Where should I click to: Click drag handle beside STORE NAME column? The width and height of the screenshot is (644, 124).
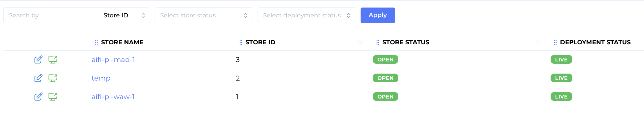pyautogui.click(x=96, y=43)
